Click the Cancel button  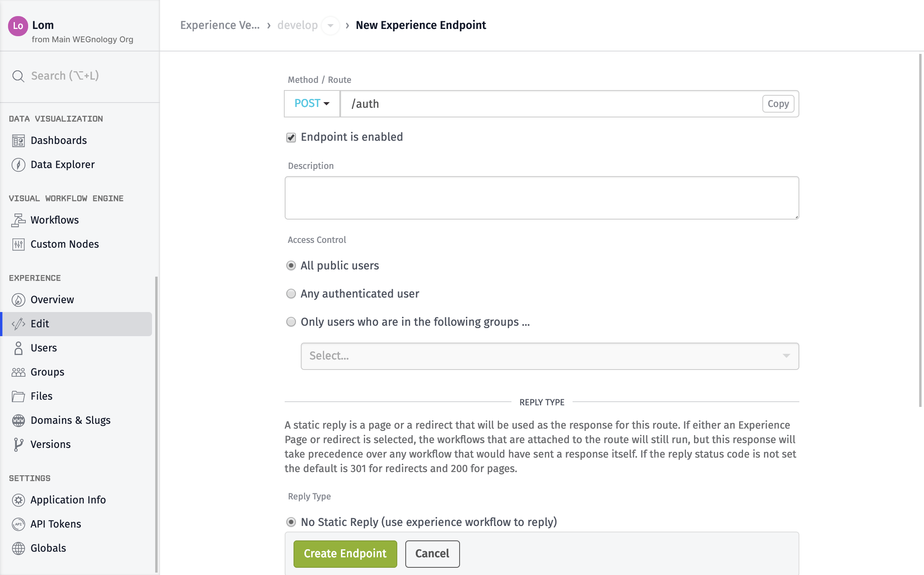point(431,554)
